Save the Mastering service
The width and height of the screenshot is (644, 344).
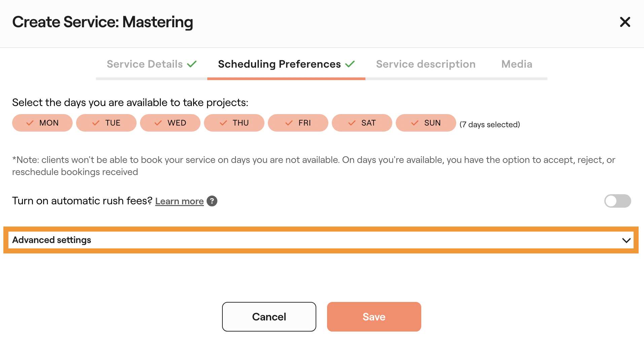pos(374,316)
